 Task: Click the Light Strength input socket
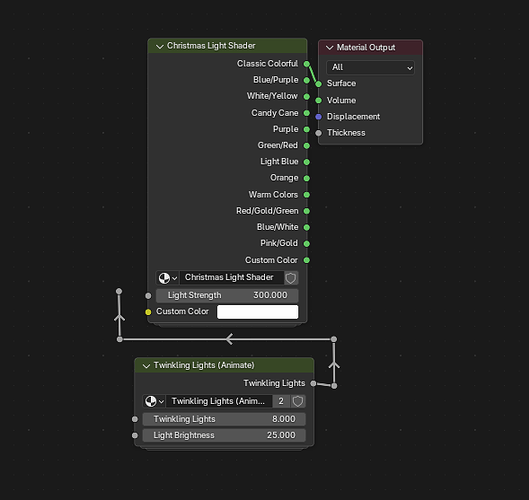pos(148,296)
